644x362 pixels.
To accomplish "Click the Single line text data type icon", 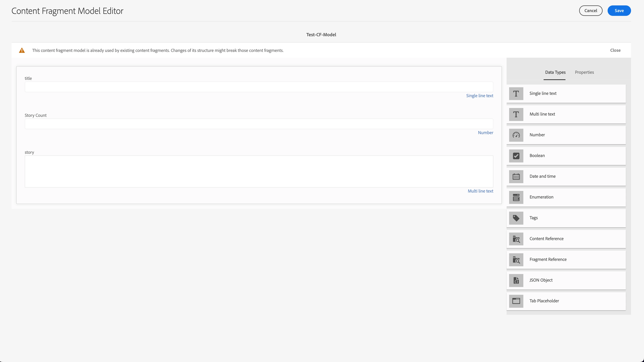I will (516, 94).
